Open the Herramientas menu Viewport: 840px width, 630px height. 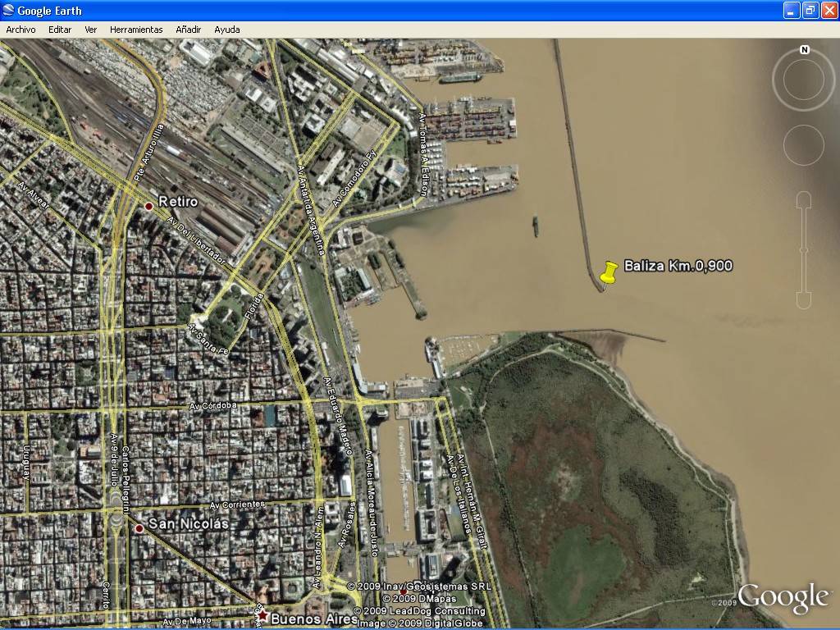136,30
